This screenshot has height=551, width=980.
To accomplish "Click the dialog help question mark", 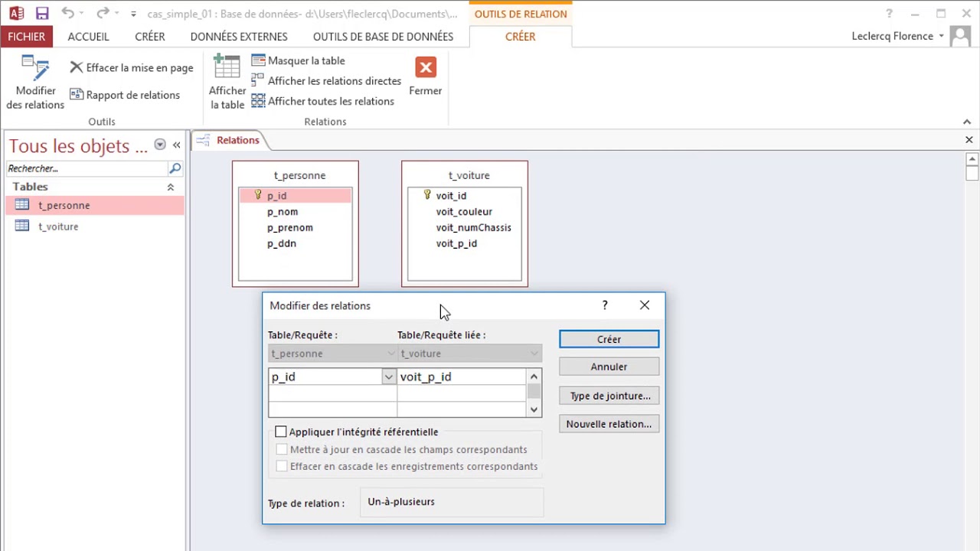I will click(605, 305).
